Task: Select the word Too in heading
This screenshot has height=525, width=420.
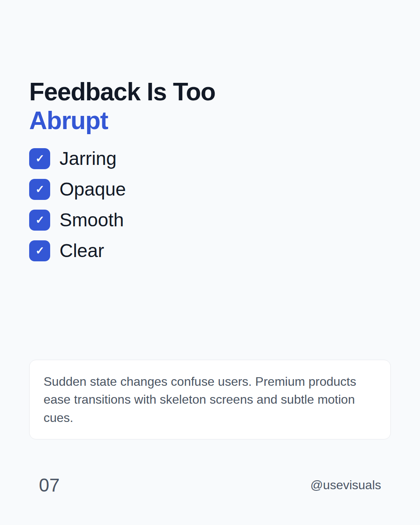Action: [194, 92]
